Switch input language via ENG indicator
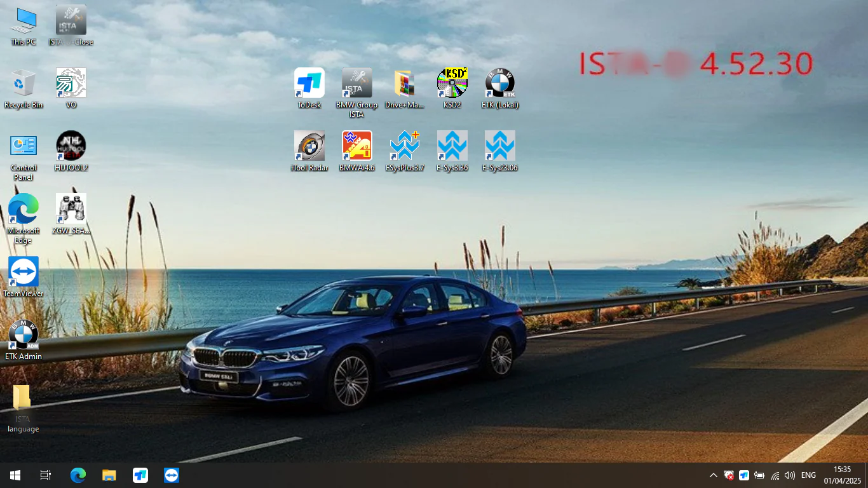The image size is (868, 488). pyautogui.click(x=808, y=475)
